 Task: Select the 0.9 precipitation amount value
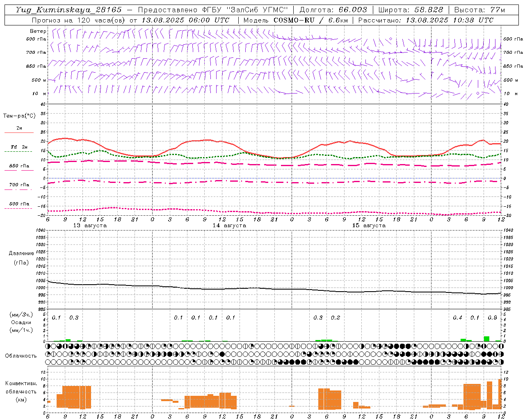(x=493, y=318)
